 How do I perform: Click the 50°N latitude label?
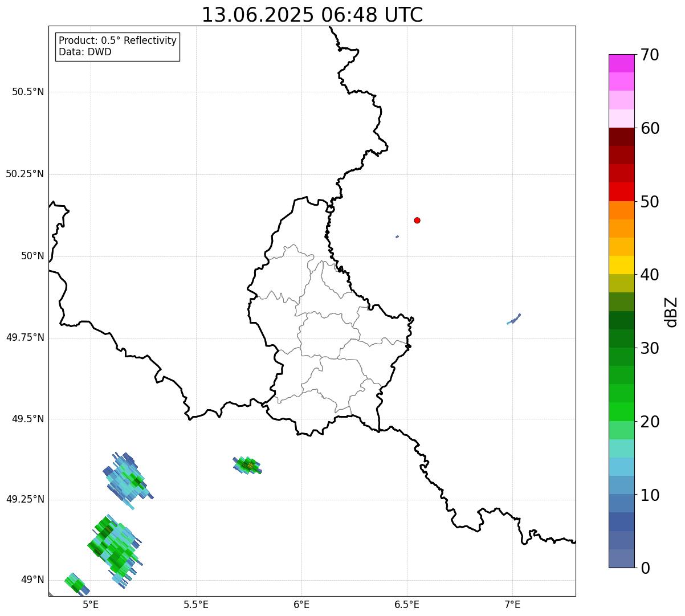pos(32,256)
